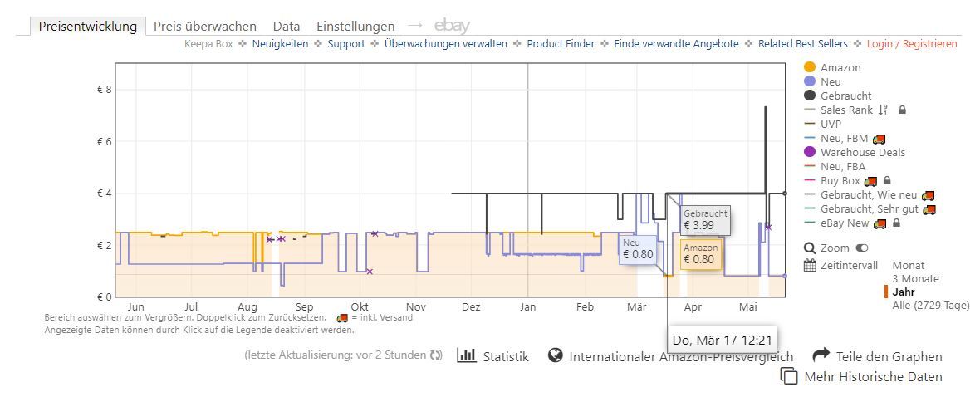Switch to the ebay tab

pos(452,26)
